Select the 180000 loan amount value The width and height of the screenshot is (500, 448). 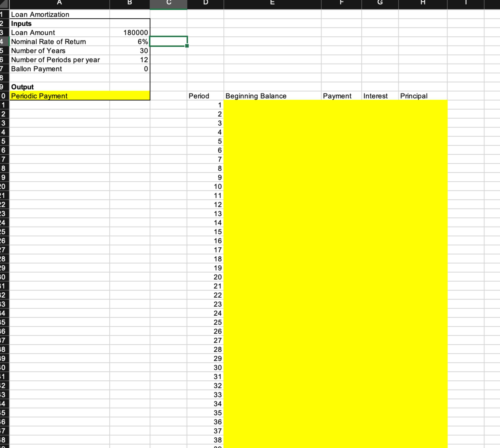130,33
